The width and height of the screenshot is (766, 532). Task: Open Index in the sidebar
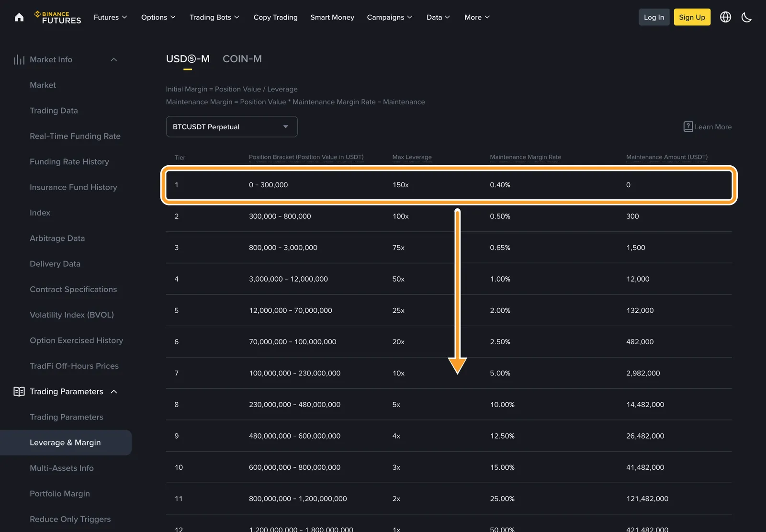(x=40, y=213)
